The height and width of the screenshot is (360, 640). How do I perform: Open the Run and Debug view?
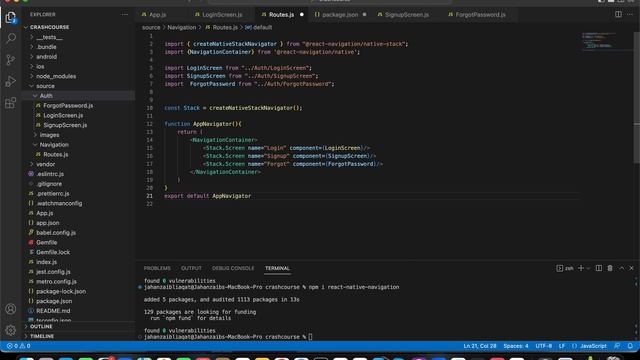(11, 81)
